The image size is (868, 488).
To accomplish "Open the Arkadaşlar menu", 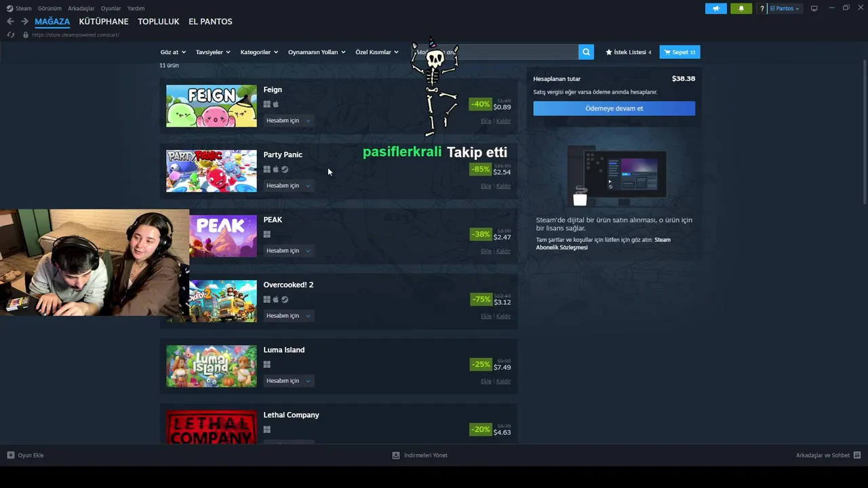I will tap(81, 9).
